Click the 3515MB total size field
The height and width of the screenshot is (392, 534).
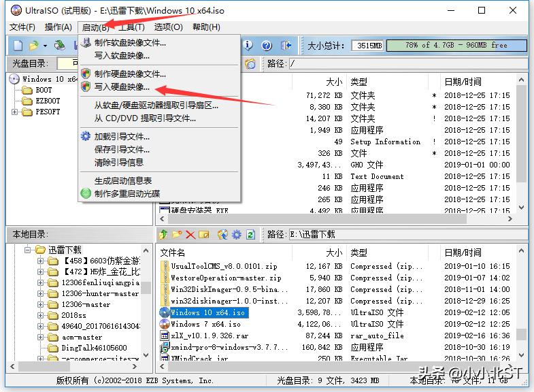(367, 46)
